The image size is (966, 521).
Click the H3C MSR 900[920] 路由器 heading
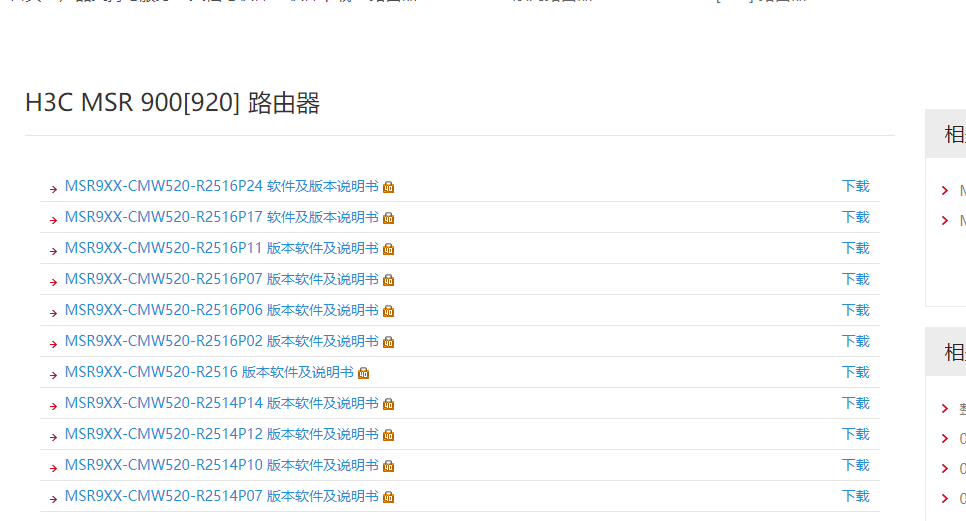[172, 103]
